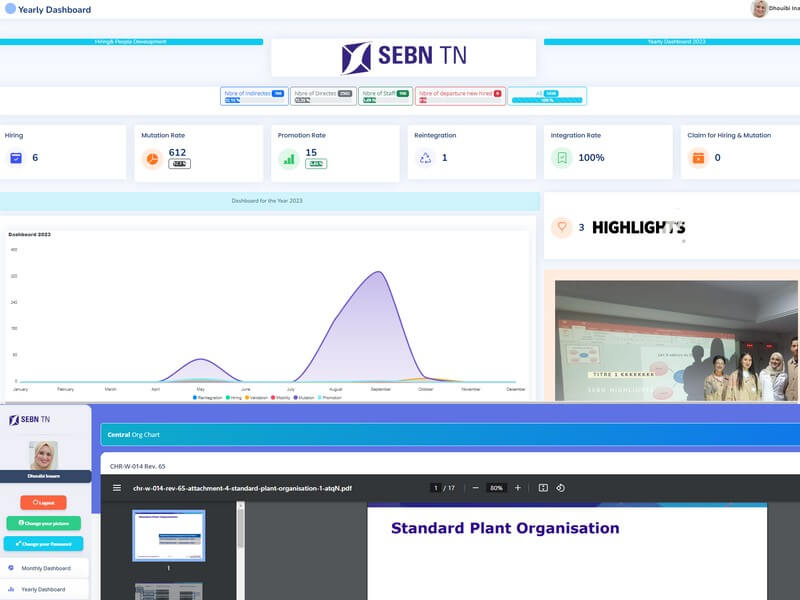Click the SEBN TN center logo banner

tap(404, 57)
